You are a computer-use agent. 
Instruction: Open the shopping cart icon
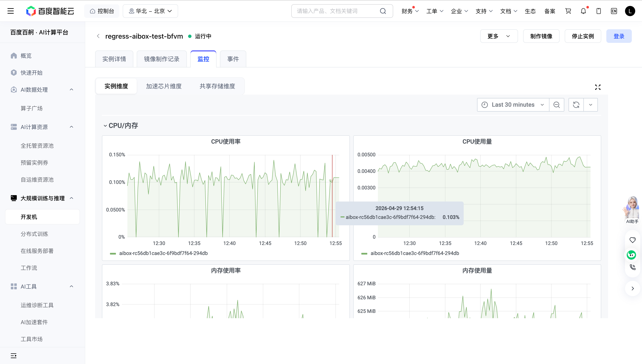coord(568,11)
